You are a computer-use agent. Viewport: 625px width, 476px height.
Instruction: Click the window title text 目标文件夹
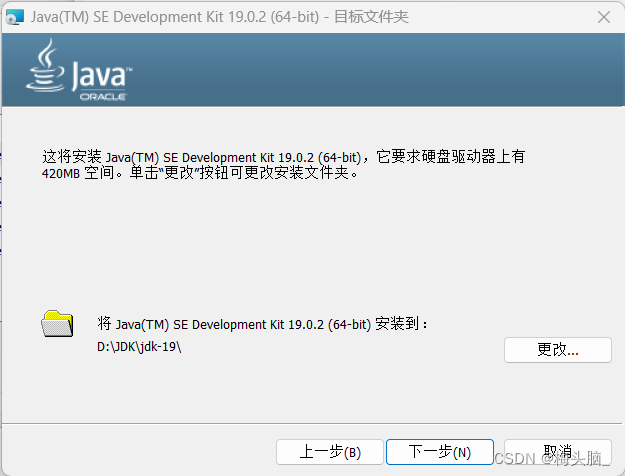pyautogui.click(x=371, y=17)
